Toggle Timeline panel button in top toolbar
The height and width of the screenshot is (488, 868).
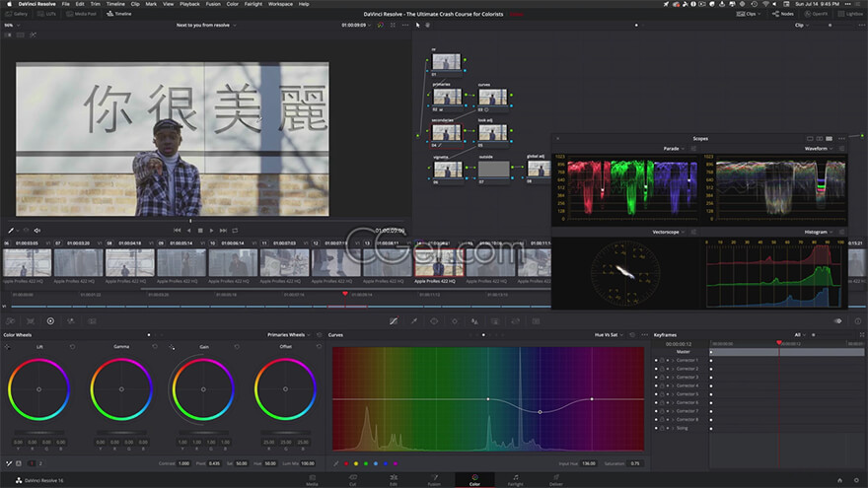tap(119, 14)
